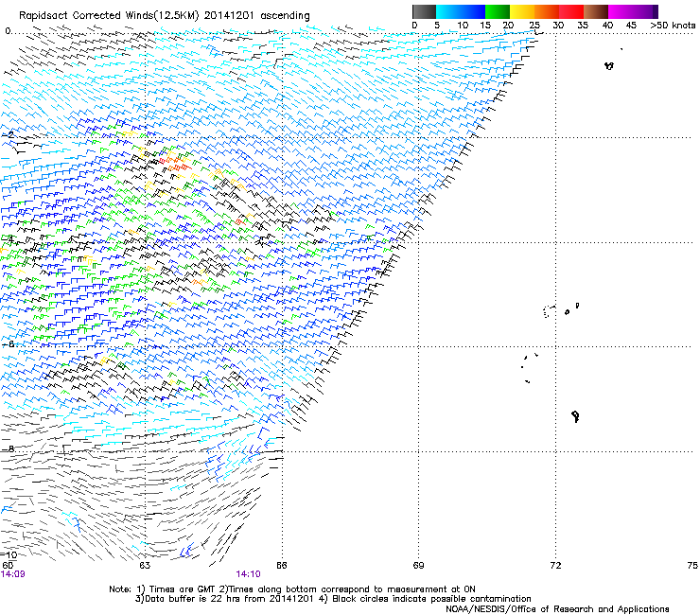The width and height of the screenshot is (700, 615).
Task: Click the red 30-35 knots legend swatch
Action: click(571, 11)
